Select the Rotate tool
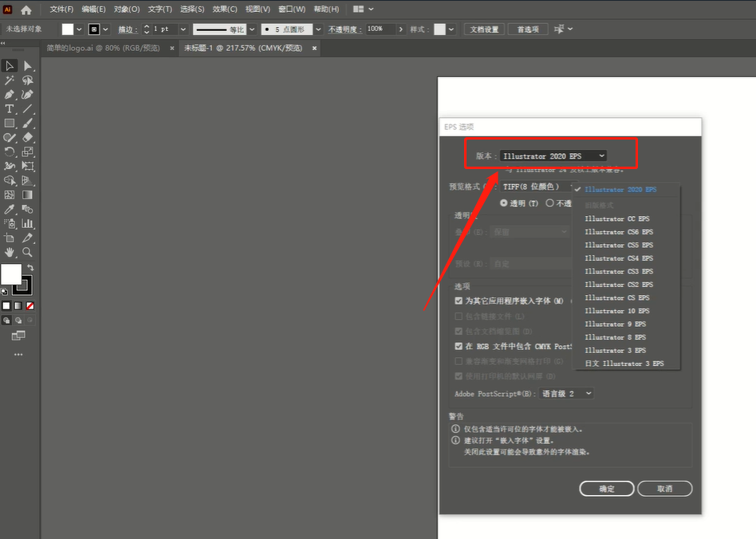Image resolution: width=756 pixels, height=539 pixels. click(x=9, y=151)
